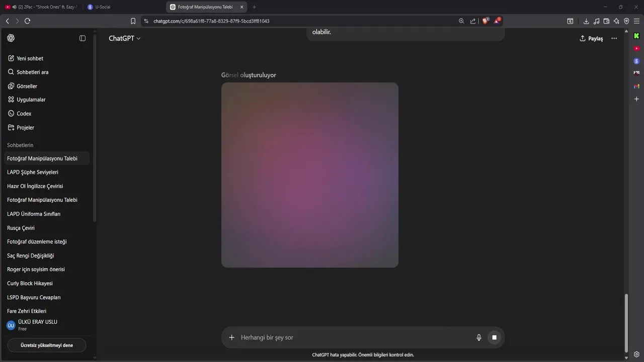Click the browser back arrow

tap(7, 21)
